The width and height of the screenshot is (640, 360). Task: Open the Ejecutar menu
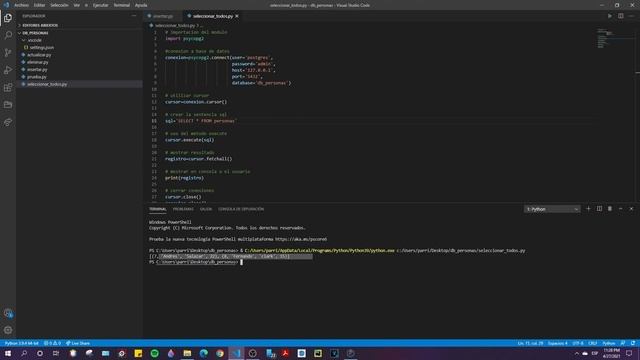[100, 5]
